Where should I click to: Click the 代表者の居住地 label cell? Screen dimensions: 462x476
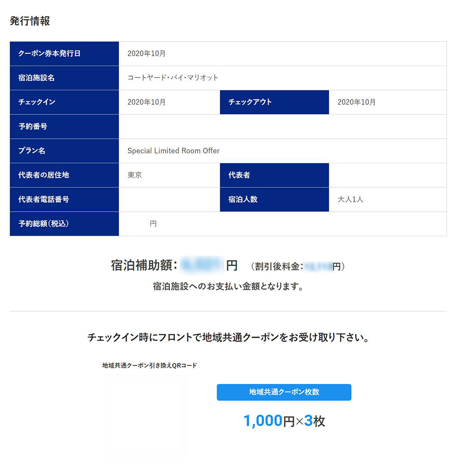point(64,175)
